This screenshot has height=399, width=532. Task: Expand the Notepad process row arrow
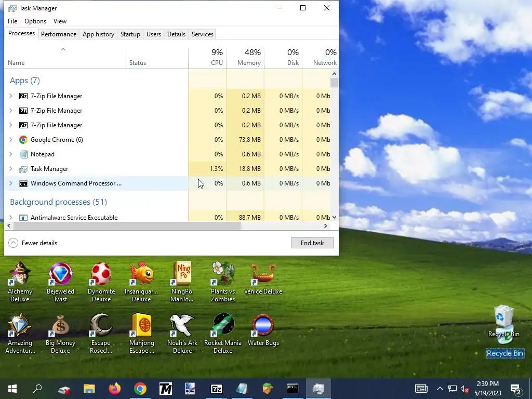pyautogui.click(x=10, y=154)
